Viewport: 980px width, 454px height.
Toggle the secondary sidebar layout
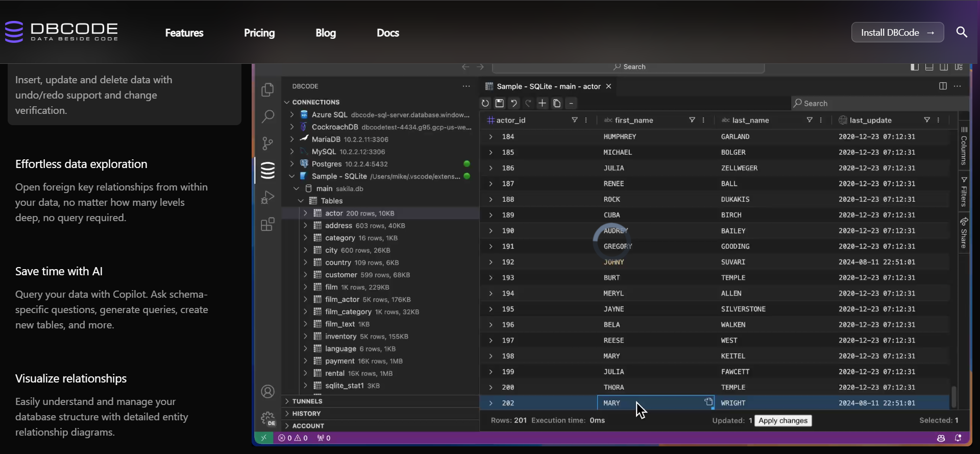click(944, 67)
